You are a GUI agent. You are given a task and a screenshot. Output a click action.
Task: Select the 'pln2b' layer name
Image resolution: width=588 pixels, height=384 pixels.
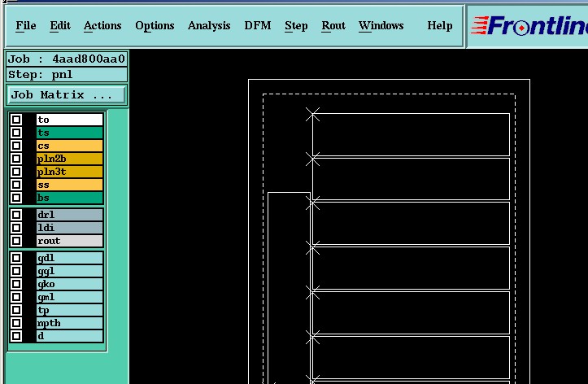click(x=70, y=159)
